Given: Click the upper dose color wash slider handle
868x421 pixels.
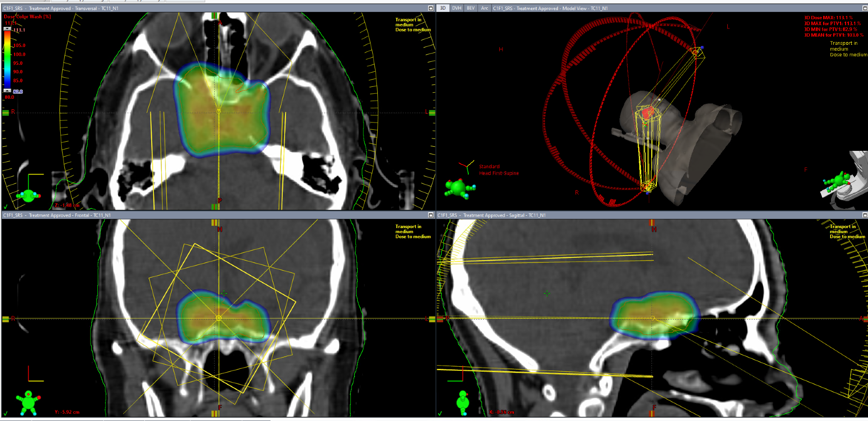Looking at the screenshot, I should (x=7, y=29).
